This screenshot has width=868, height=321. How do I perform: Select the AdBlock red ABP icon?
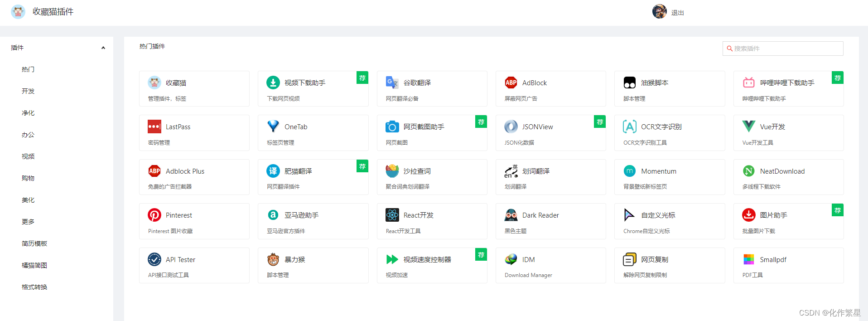(511, 83)
